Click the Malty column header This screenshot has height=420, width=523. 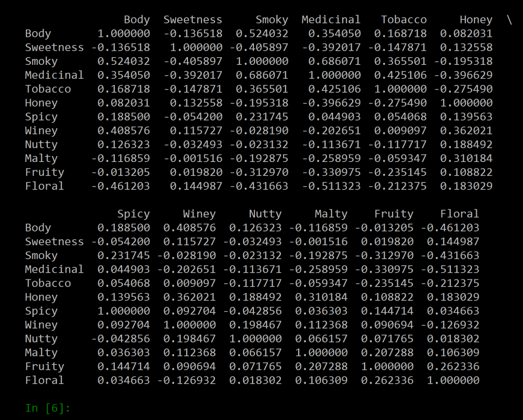click(331, 214)
